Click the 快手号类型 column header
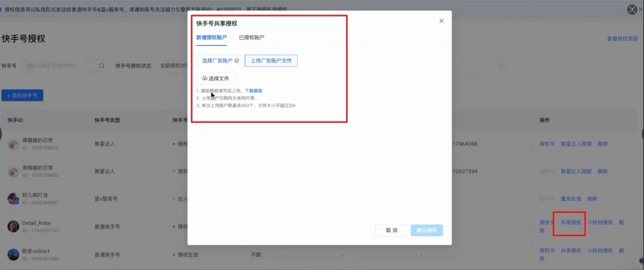The image size is (644, 270). (x=107, y=120)
